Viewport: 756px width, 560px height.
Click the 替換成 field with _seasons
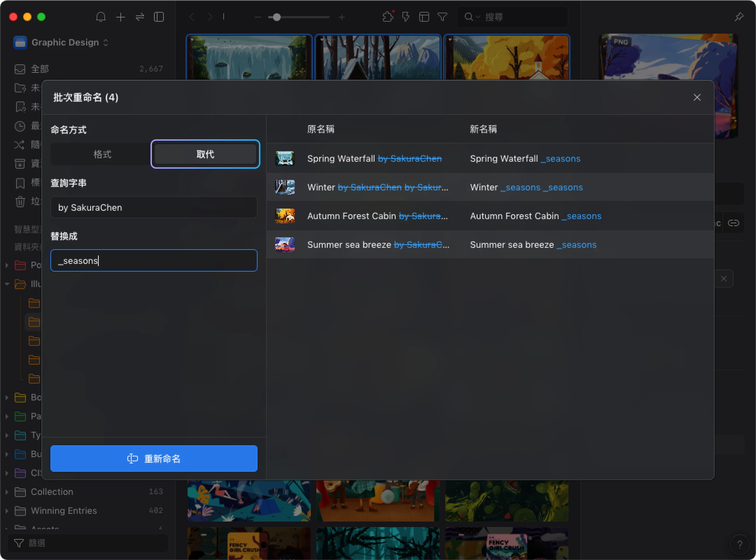pos(154,260)
